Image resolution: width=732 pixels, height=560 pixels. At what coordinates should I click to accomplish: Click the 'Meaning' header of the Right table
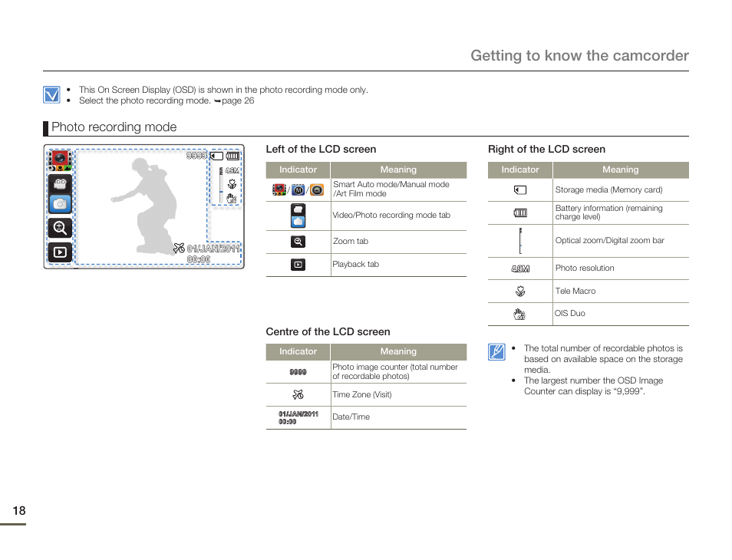click(x=621, y=170)
